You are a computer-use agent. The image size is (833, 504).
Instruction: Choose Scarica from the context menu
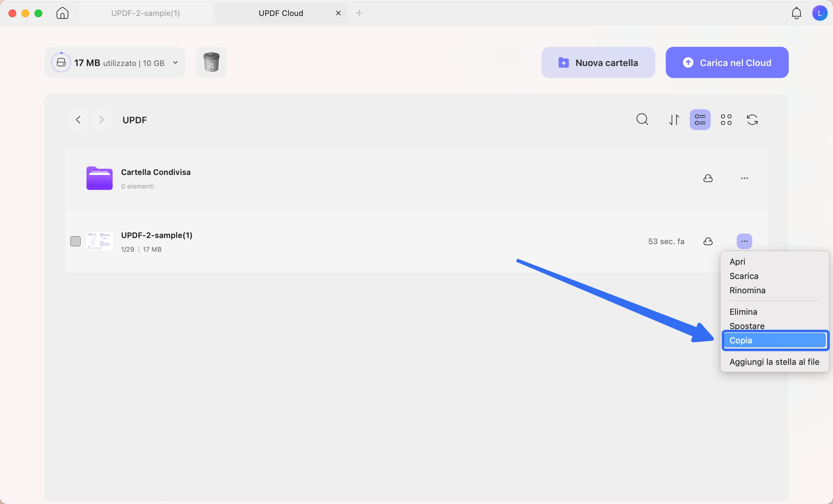click(x=774, y=276)
